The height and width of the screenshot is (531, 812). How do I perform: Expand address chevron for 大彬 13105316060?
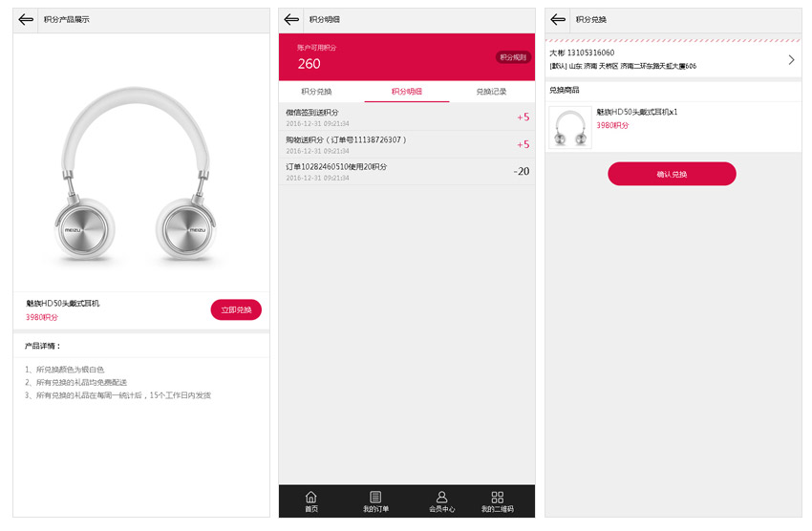791,60
